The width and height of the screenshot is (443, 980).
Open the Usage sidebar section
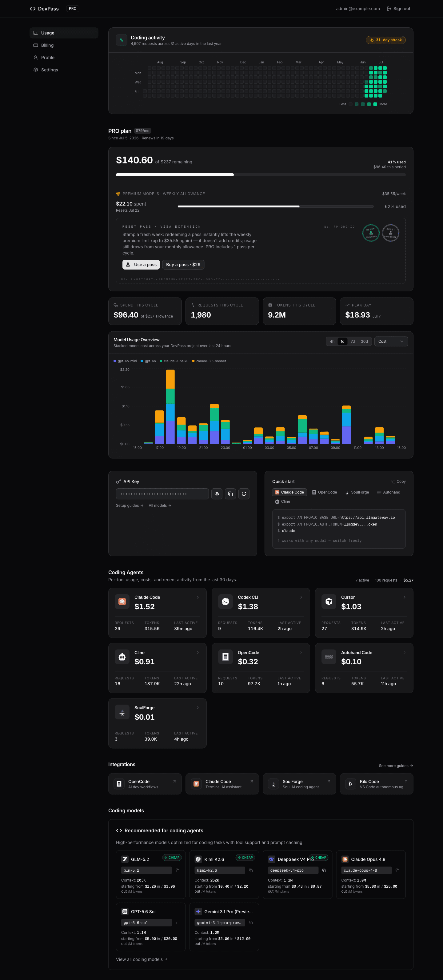(x=64, y=33)
